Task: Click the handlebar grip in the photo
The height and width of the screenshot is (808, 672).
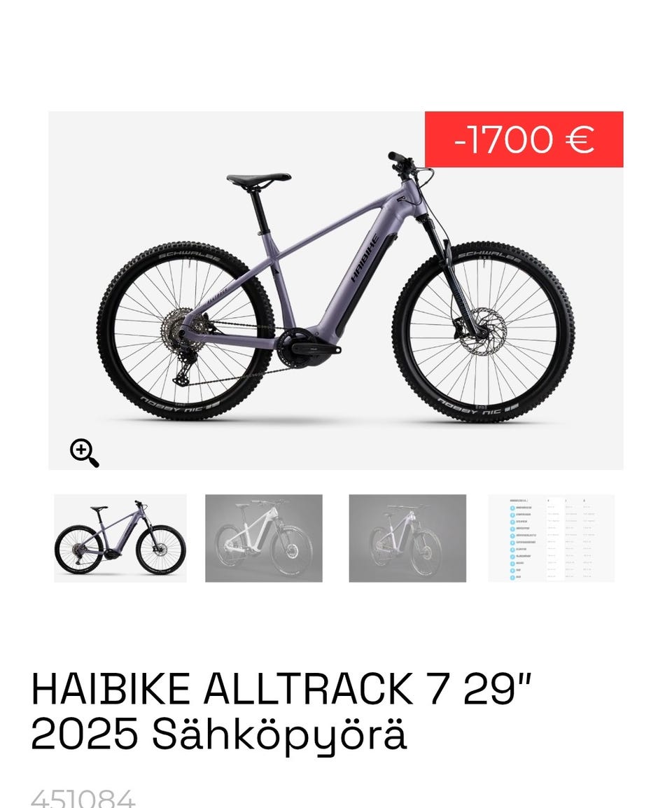Action: [395, 157]
